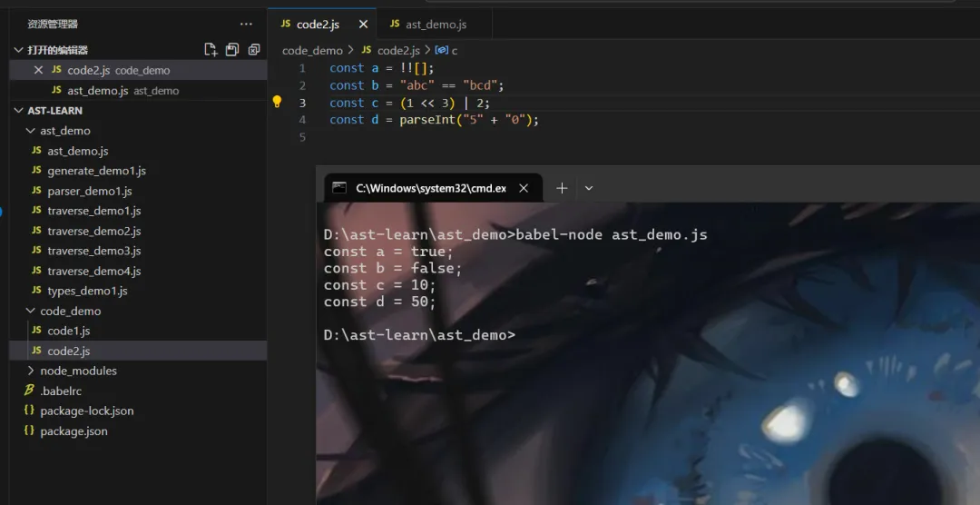
Task: Open the explorer more actions ellipsis
Action: pyautogui.click(x=246, y=25)
